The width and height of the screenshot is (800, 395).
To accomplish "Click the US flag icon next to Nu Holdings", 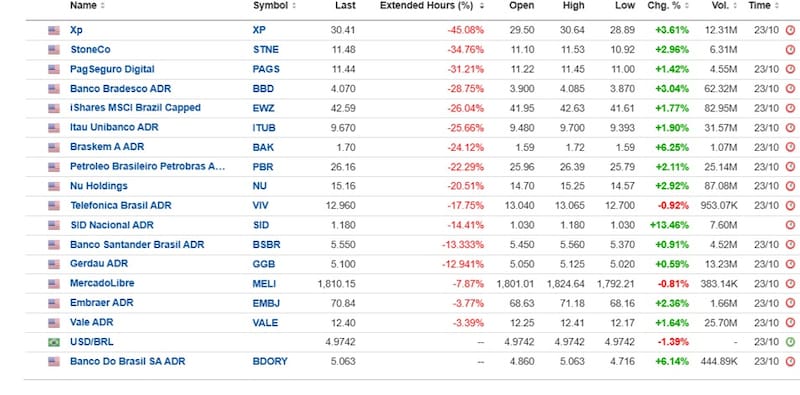I will (x=54, y=186).
